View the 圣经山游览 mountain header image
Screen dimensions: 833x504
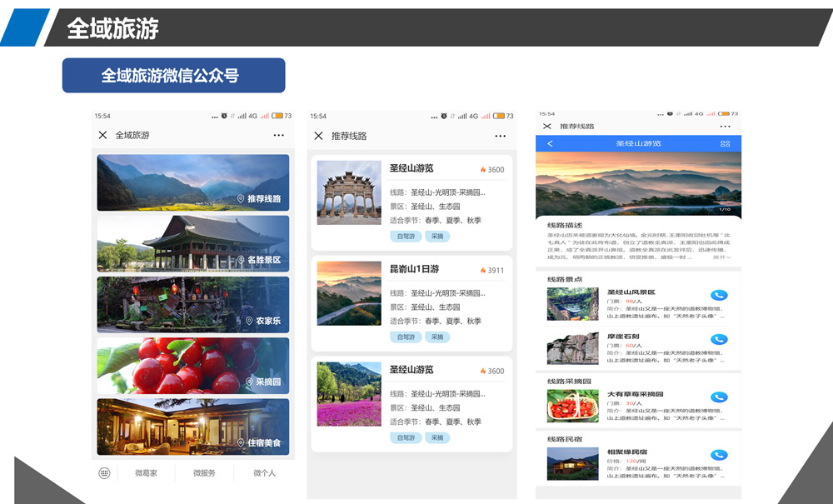(x=638, y=184)
